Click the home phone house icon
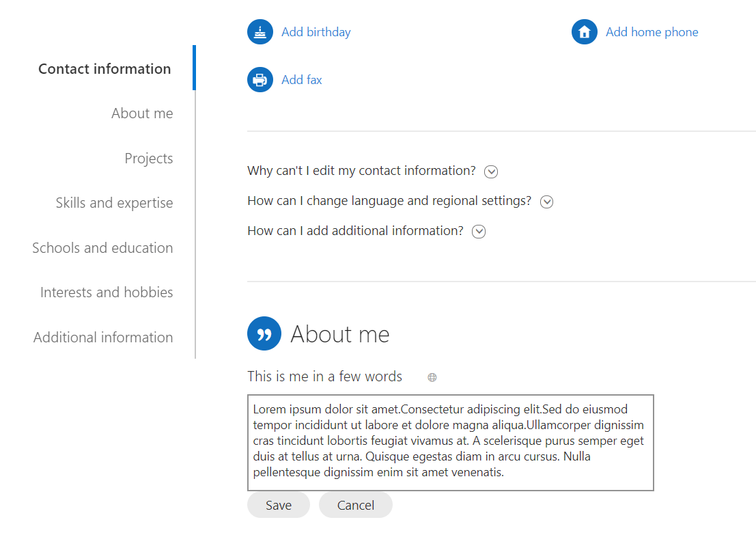 pyautogui.click(x=585, y=32)
